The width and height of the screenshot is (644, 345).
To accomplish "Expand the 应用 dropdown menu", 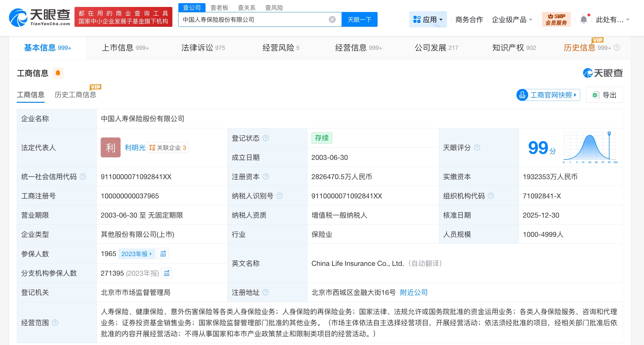I will click(428, 20).
